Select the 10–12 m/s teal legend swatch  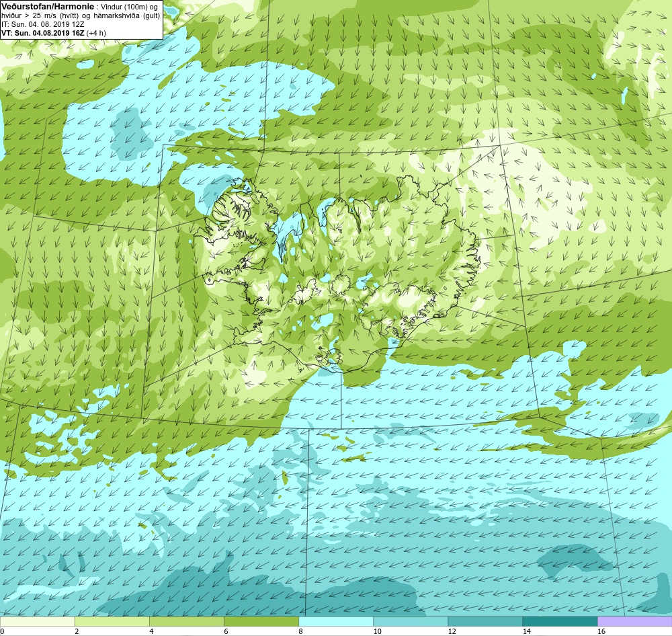tap(411, 621)
